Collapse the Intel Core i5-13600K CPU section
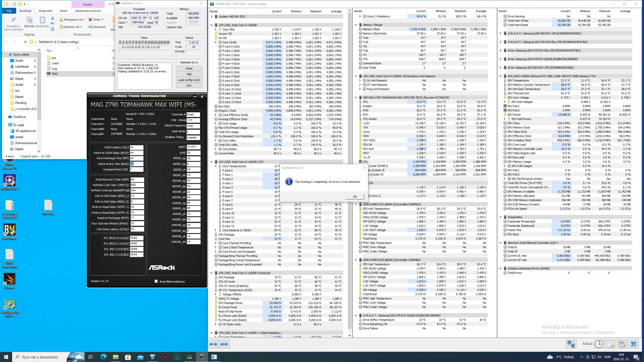644x362 pixels. tap(211, 25)
